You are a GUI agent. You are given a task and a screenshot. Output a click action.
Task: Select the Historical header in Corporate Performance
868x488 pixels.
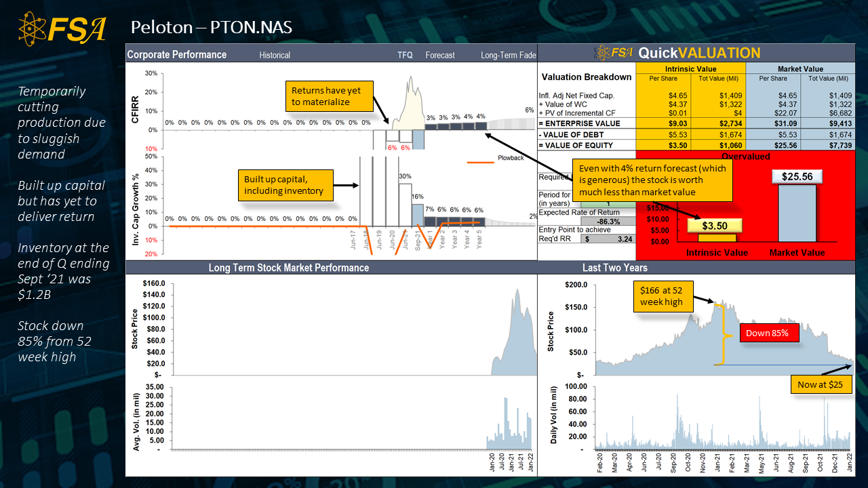tap(274, 55)
